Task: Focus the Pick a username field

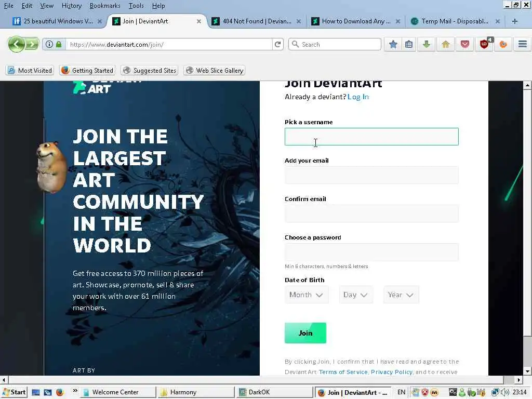Action: pos(371,137)
